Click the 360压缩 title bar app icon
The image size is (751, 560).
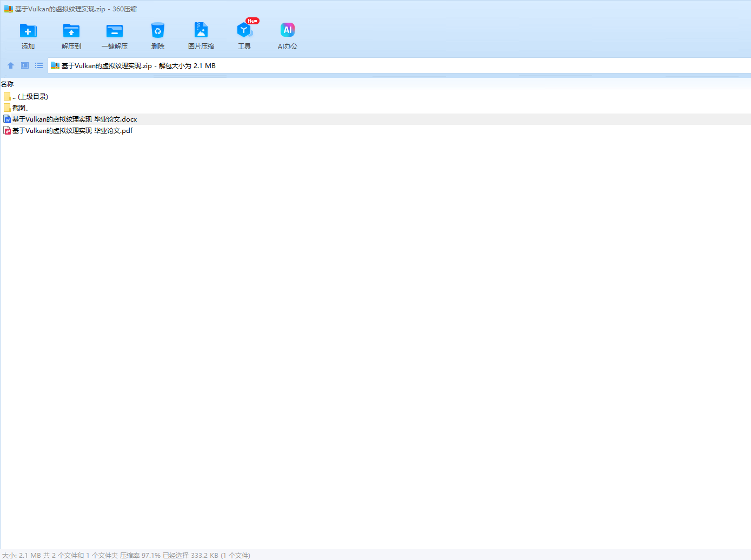(x=9, y=9)
